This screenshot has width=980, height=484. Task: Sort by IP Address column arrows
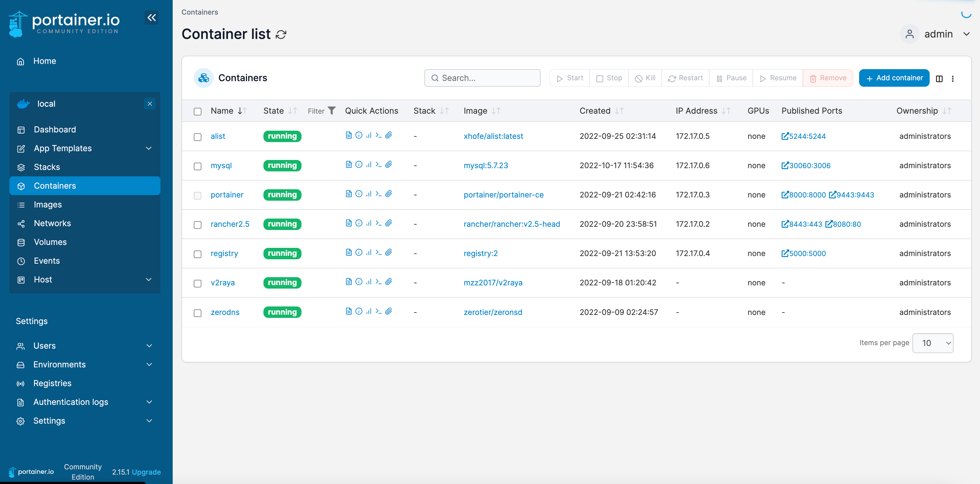[726, 111]
